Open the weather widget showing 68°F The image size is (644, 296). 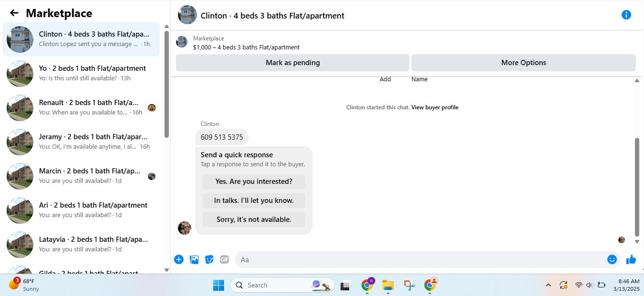24,285
